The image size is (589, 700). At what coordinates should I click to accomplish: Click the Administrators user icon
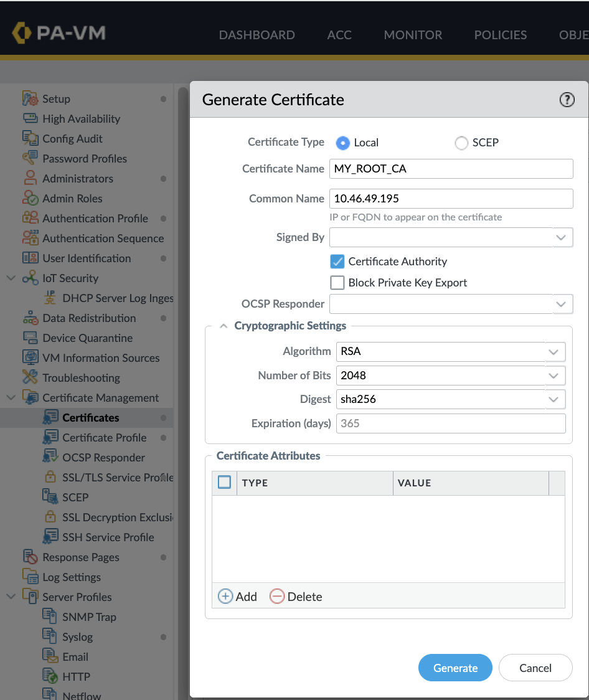[30, 179]
